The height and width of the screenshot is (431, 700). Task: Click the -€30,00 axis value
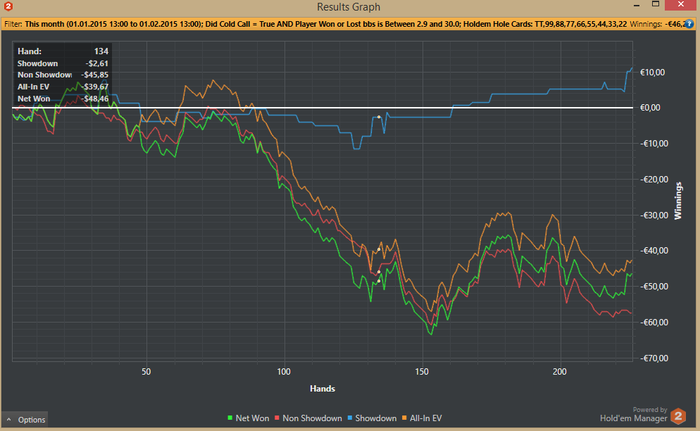tap(654, 215)
